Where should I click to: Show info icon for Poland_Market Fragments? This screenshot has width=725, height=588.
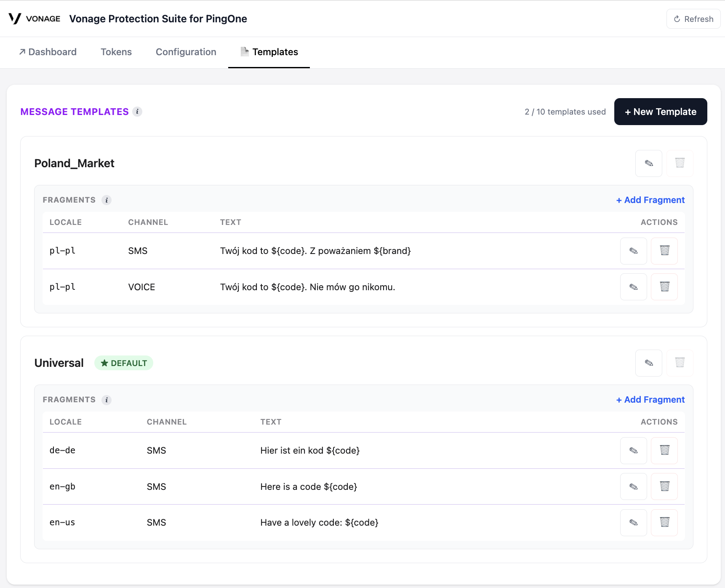tap(107, 200)
